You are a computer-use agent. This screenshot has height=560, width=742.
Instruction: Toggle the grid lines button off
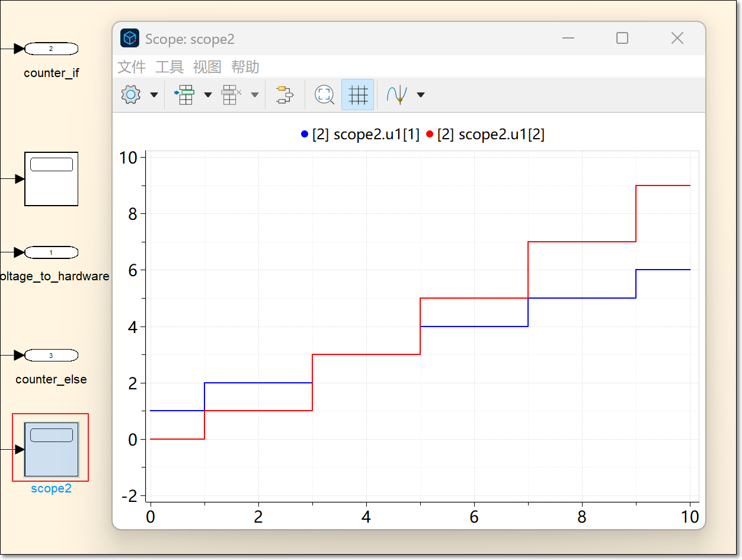pos(358,95)
